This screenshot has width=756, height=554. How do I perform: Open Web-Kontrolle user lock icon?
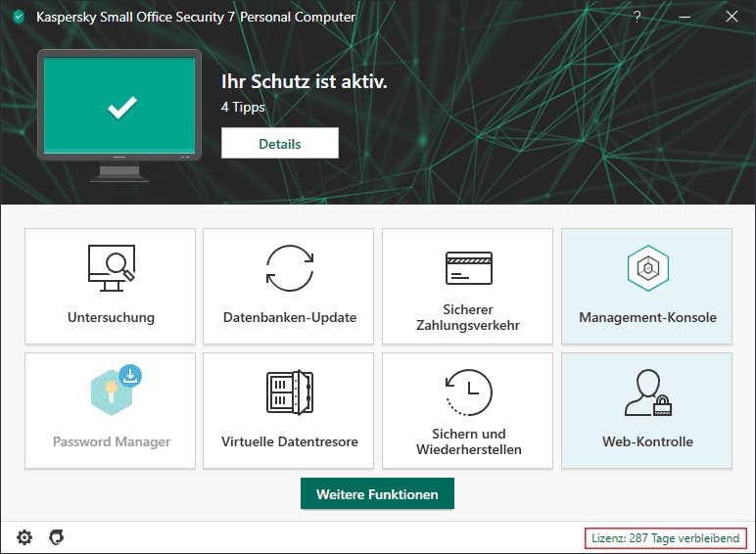646,392
